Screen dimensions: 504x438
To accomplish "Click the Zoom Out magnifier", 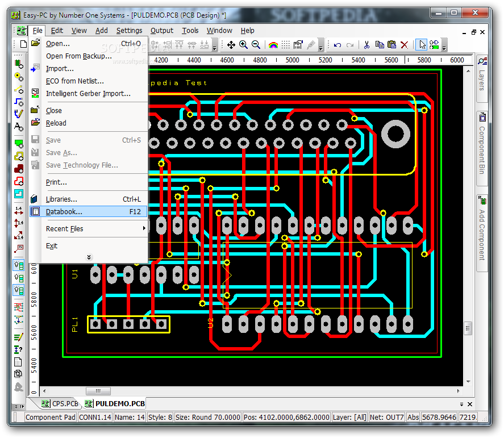I will pyautogui.click(x=256, y=45).
